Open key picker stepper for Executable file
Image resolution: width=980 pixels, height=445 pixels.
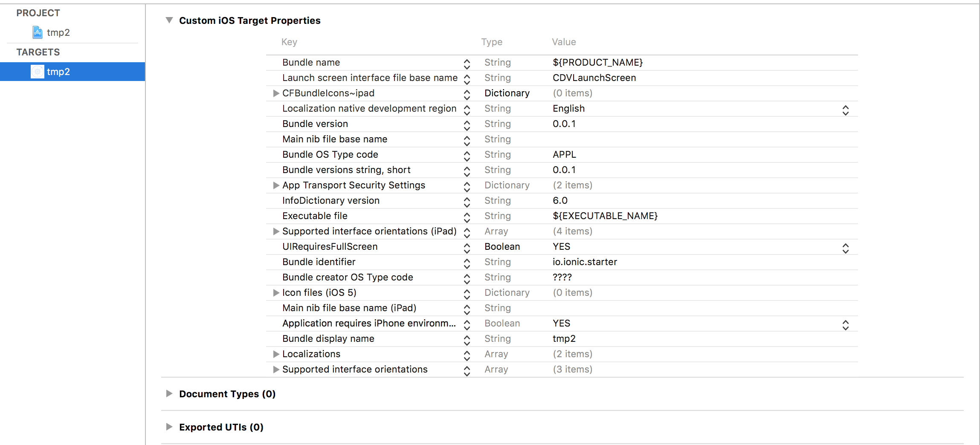point(467,217)
